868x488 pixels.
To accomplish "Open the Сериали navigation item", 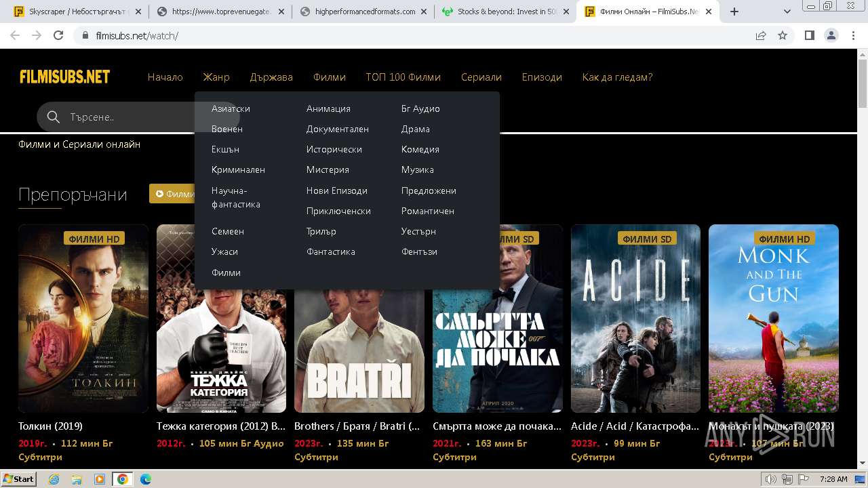I will click(481, 77).
